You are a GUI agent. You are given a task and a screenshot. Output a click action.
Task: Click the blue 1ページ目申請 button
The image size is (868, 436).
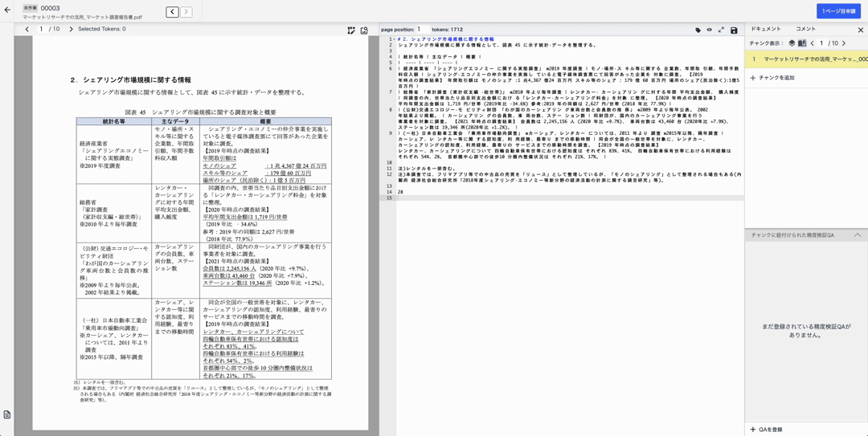pyautogui.click(x=838, y=11)
